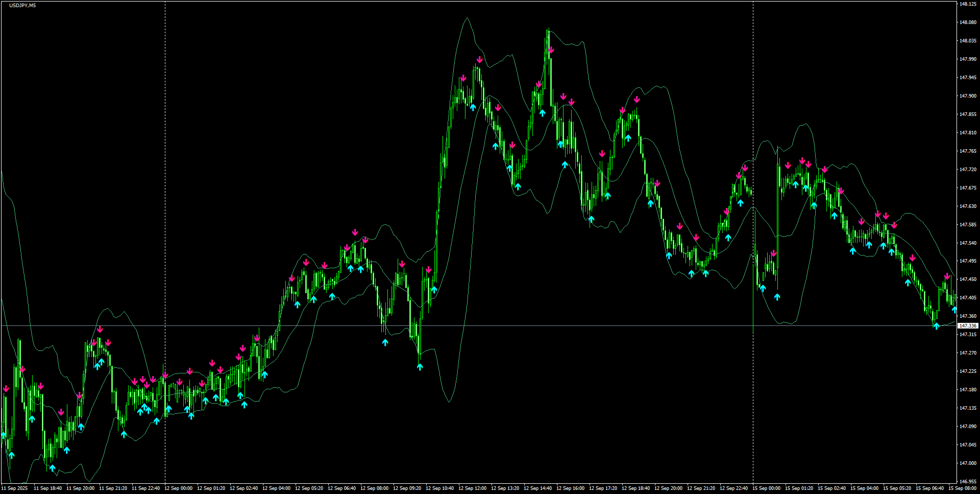This screenshot has width=980, height=494.
Task: Click the 147.270 price scale value
Action: point(968,353)
